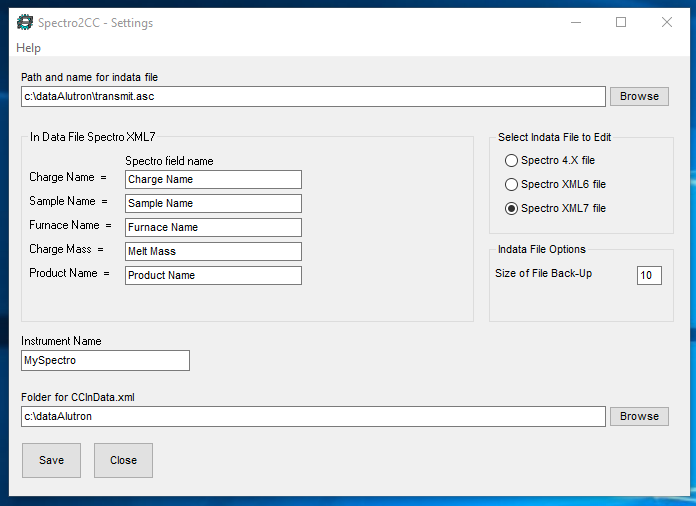Focus the Path and name for indata file field
Screen dimensions: 696x506
pos(313,96)
